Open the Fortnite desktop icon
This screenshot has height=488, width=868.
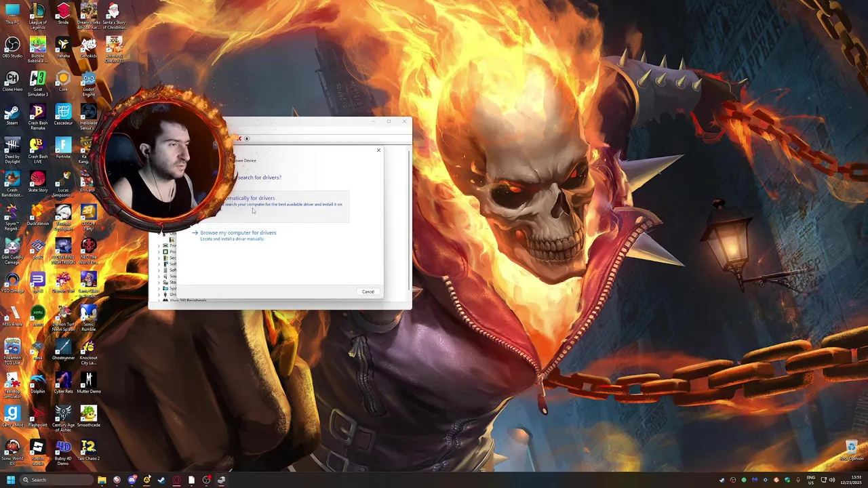(63, 148)
